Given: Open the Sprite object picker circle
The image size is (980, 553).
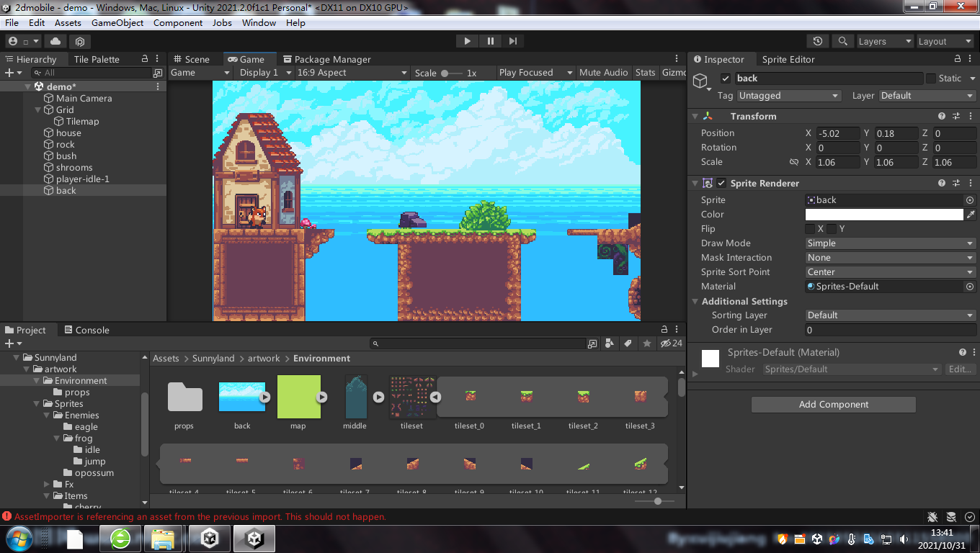Looking at the screenshot, I should point(970,200).
